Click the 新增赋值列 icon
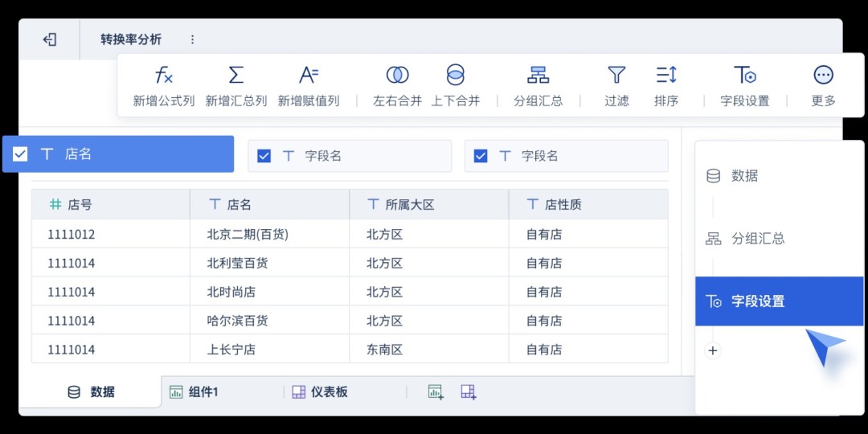This screenshot has width=868, height=434. pyautogui.click(x=309, y=76)
